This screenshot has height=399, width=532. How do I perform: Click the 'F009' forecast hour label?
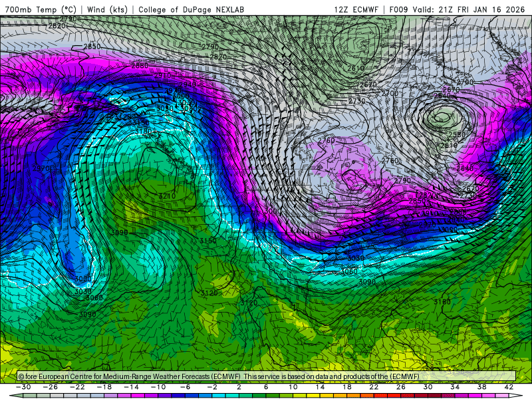[398, 9]
